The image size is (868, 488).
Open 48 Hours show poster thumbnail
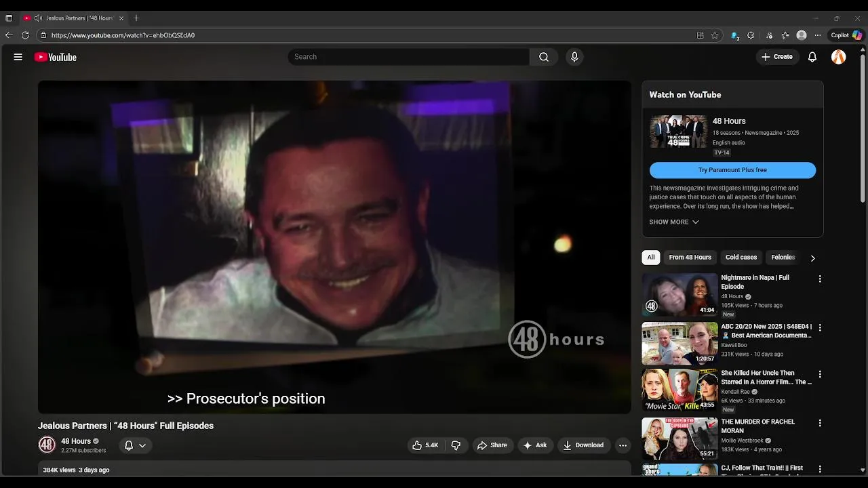pyautogui.click(x=678, y=131)
